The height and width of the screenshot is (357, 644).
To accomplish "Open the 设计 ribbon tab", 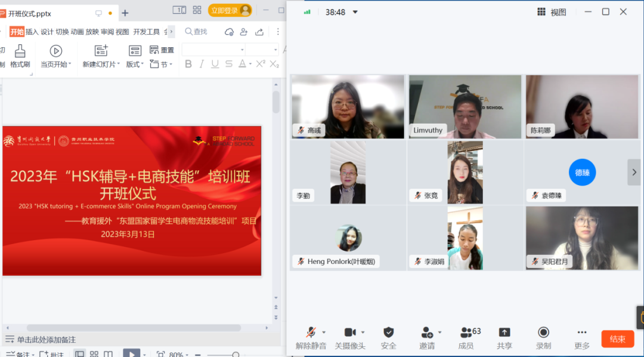I will point(47,32).
